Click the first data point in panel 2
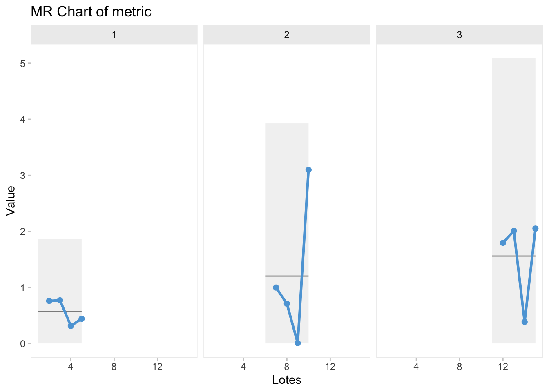Image resolution: width=549 pixels, height=392 pixels. (276, 287)
